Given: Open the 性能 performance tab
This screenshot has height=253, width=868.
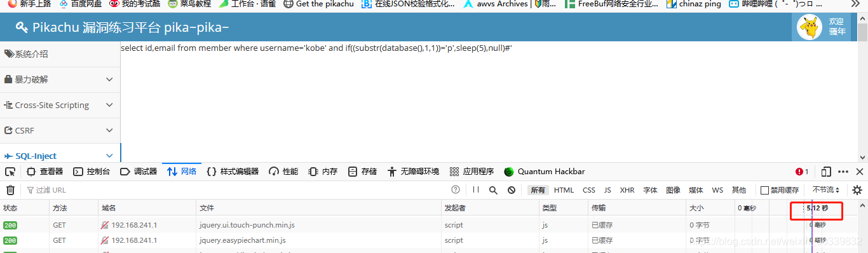Looking at the screenshot, I should pos(283,172).
